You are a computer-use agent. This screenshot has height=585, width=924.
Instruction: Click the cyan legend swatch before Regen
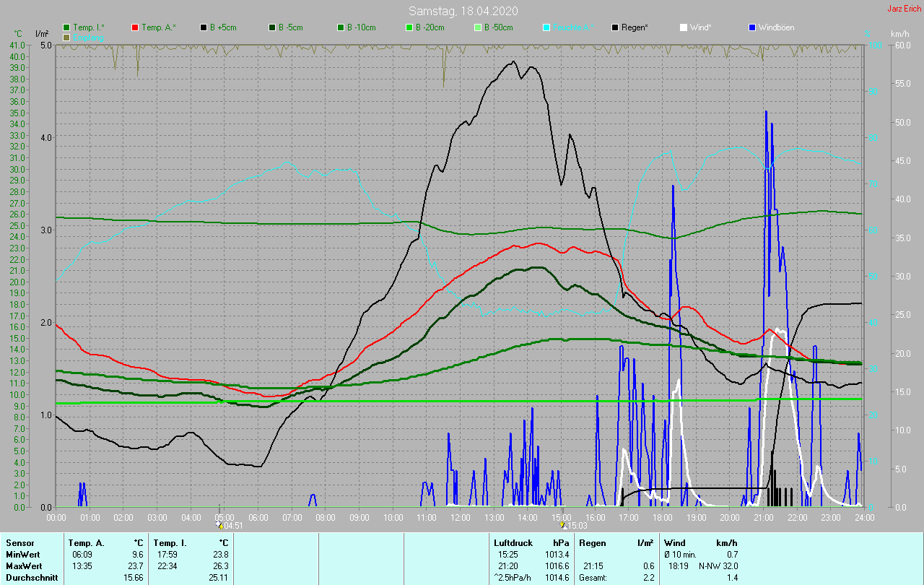(x=546, y=27)
